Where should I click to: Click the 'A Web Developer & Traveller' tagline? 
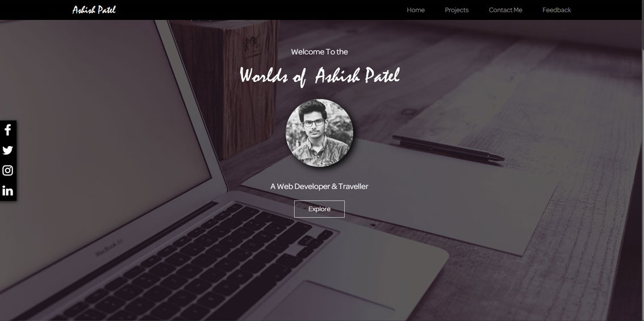(319, 186)
